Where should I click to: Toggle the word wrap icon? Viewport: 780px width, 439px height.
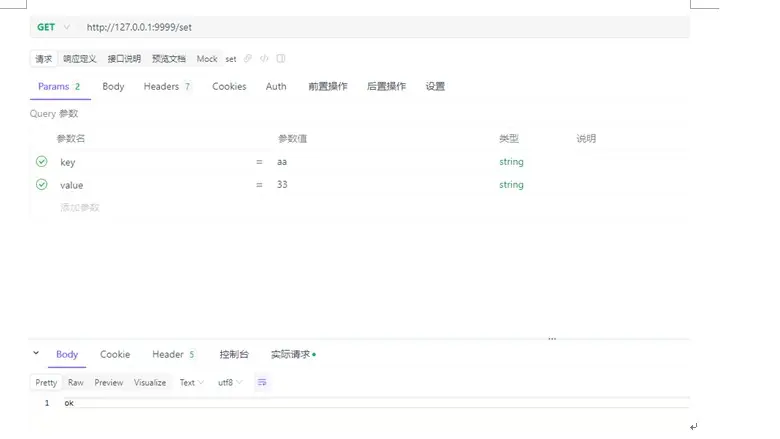click(262, 382)
